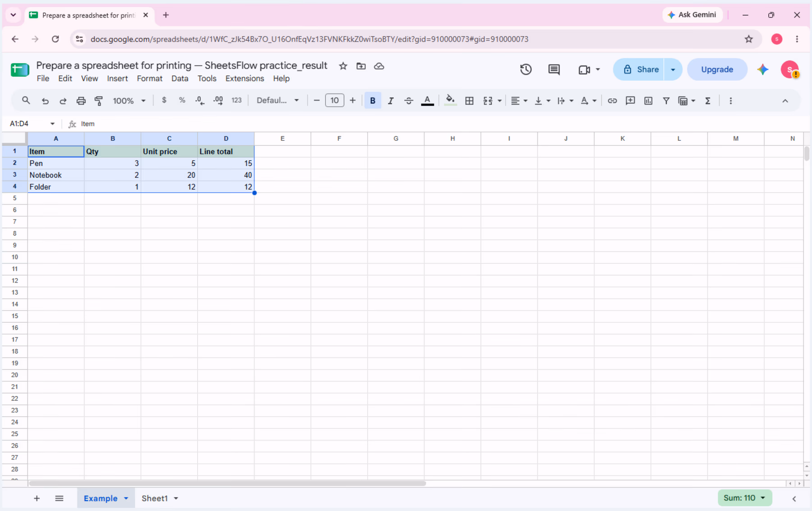Open the horizontal align dropdown
812x511 pixels.
tap(519, 101)
